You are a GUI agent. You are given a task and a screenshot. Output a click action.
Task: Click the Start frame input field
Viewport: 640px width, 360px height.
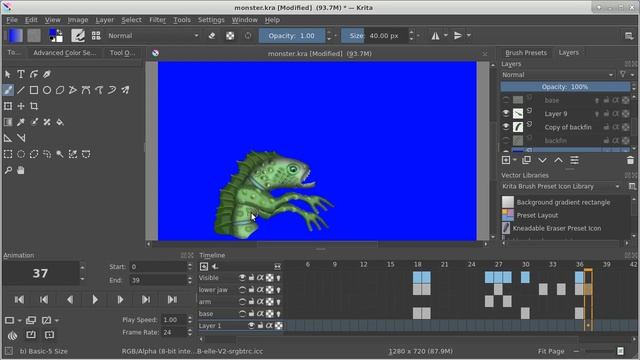click(x=158, y=267)
